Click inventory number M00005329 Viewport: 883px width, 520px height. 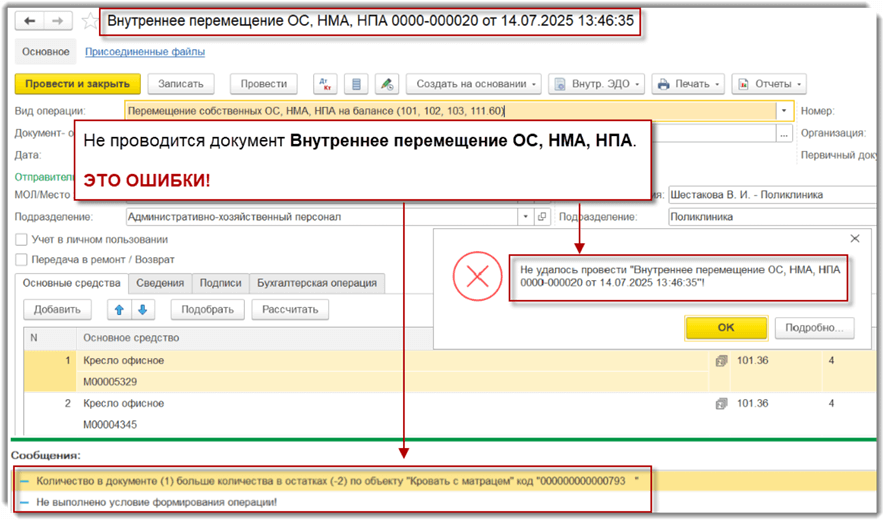(110, 382)
